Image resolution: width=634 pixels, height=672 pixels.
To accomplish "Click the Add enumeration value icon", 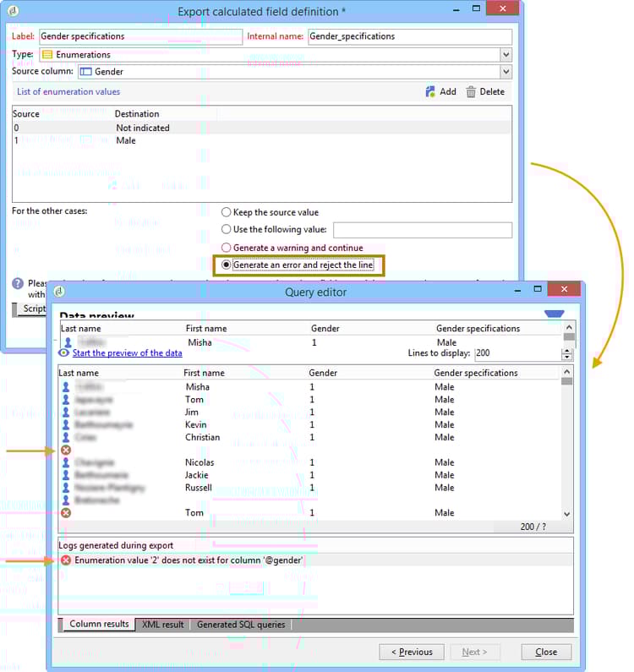I will click(430, 91).
